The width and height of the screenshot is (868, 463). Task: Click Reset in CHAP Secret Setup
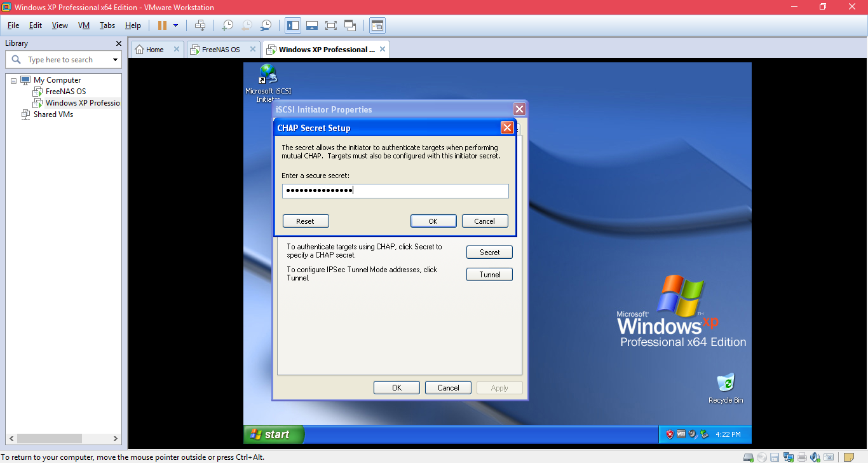point(306,221)
